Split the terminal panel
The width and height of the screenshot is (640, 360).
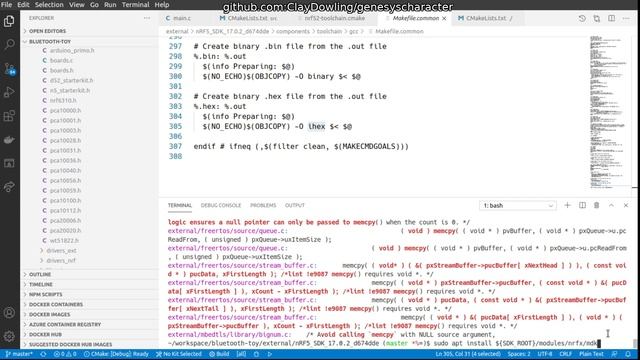click(x=582, y=205)
